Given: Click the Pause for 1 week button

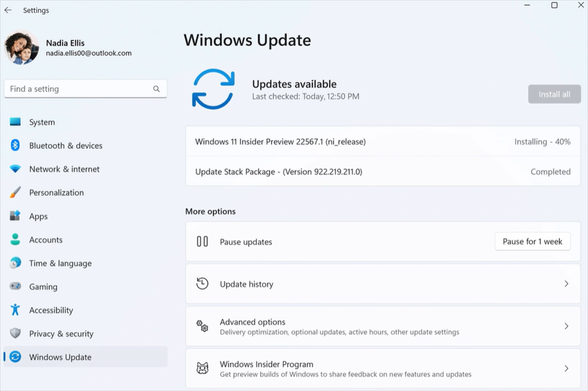Looking at the screenshot, I should [533, 241].
